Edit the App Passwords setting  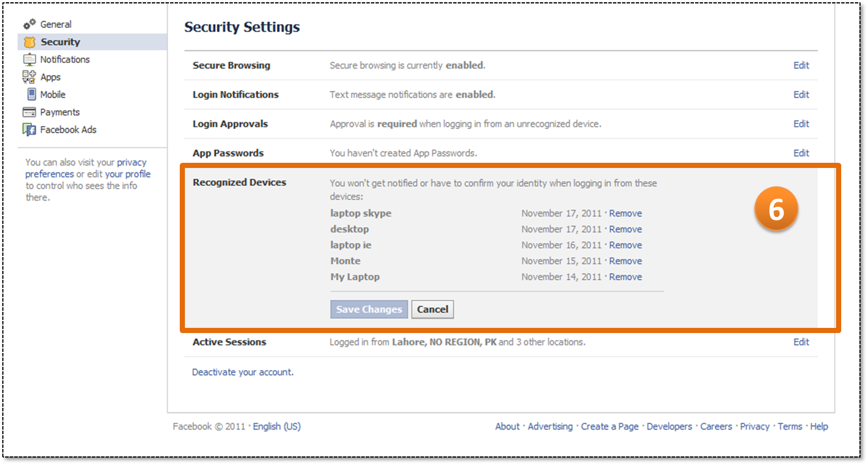[801, 153]
